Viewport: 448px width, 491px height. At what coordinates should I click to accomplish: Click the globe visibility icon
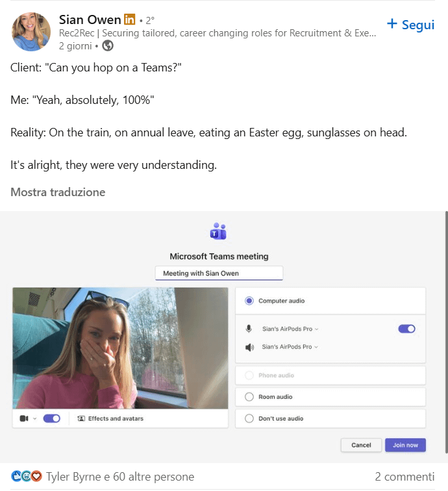(x=108, y=46)
